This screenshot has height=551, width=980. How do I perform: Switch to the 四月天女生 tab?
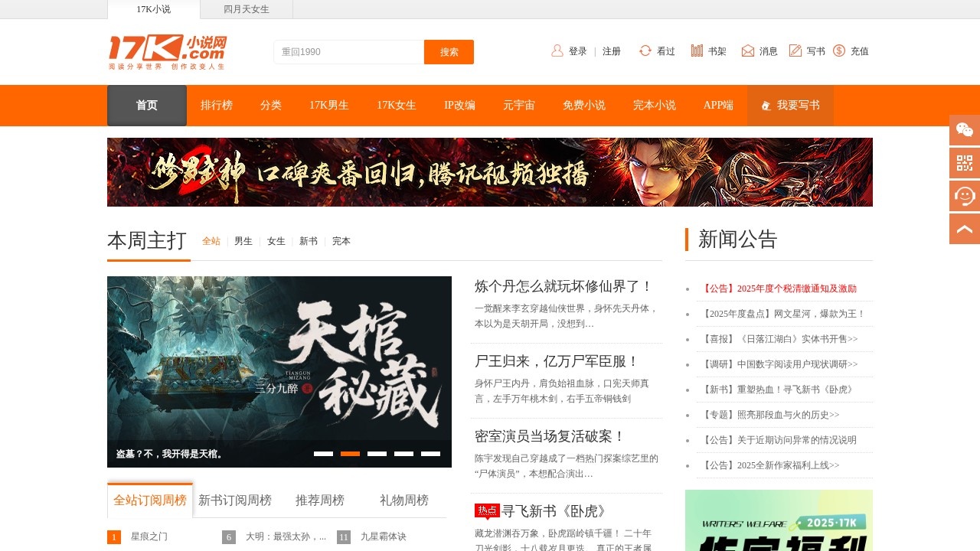pyautogui.click(x=246, y=9)
